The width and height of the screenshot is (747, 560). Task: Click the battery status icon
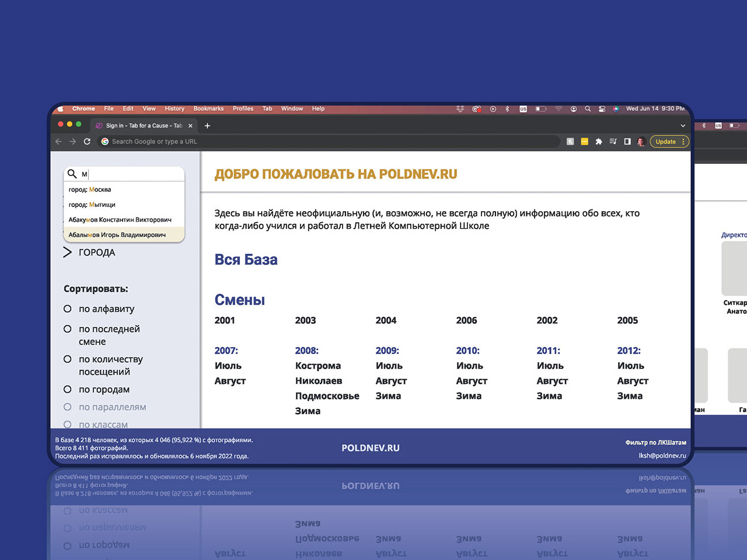click(x=541, y=108)
